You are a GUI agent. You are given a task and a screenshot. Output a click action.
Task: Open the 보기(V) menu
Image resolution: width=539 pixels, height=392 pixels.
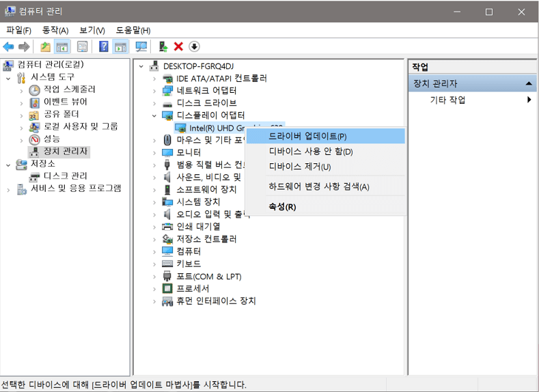[x=92, y=30]
